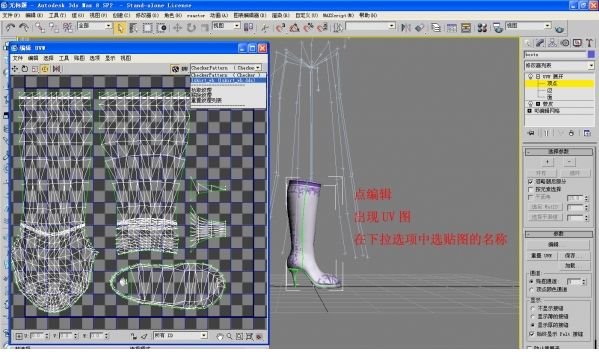Switch to the Motion command panel tab
Image resolution: width=599 pixels, height=362 pixels.
pos(565,43)
